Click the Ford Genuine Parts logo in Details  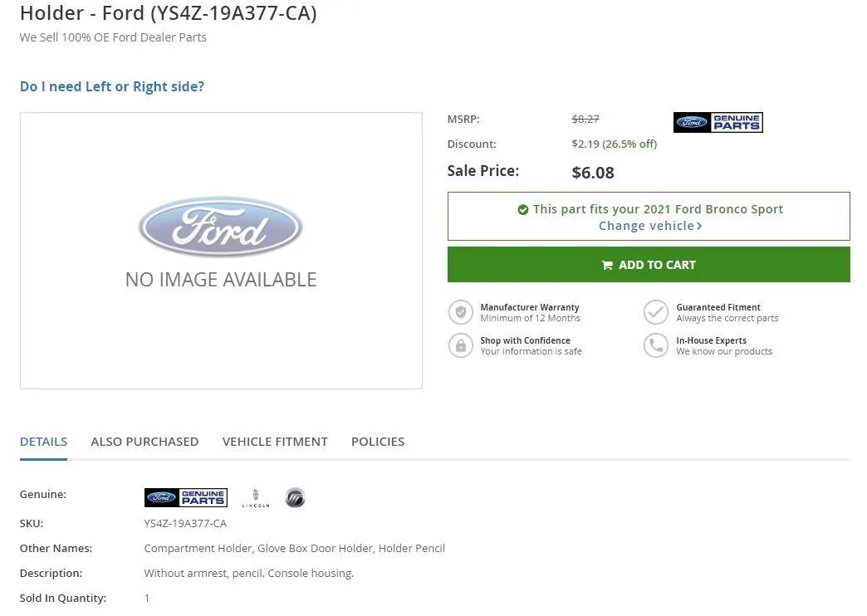[185, 498]
